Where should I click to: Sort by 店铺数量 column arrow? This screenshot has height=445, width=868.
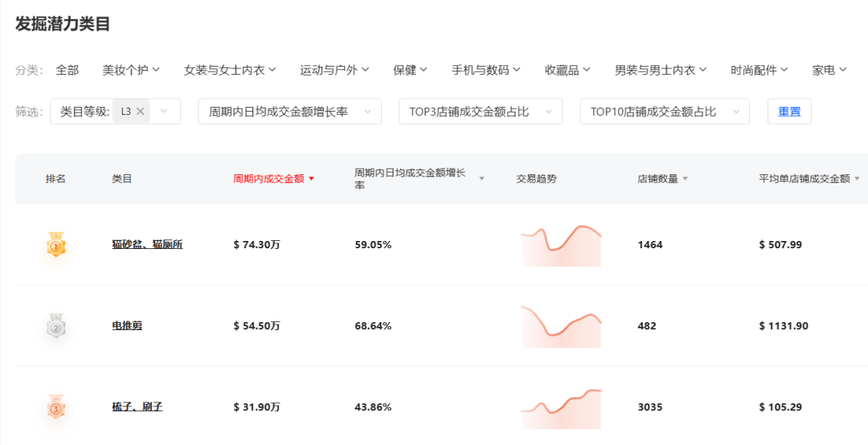click(x=685, y=179)
